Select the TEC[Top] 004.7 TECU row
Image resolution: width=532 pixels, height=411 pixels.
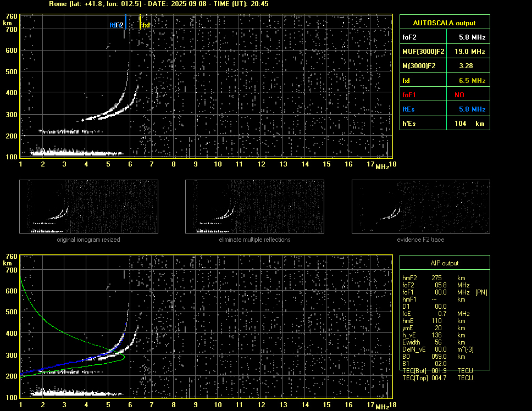437,378
